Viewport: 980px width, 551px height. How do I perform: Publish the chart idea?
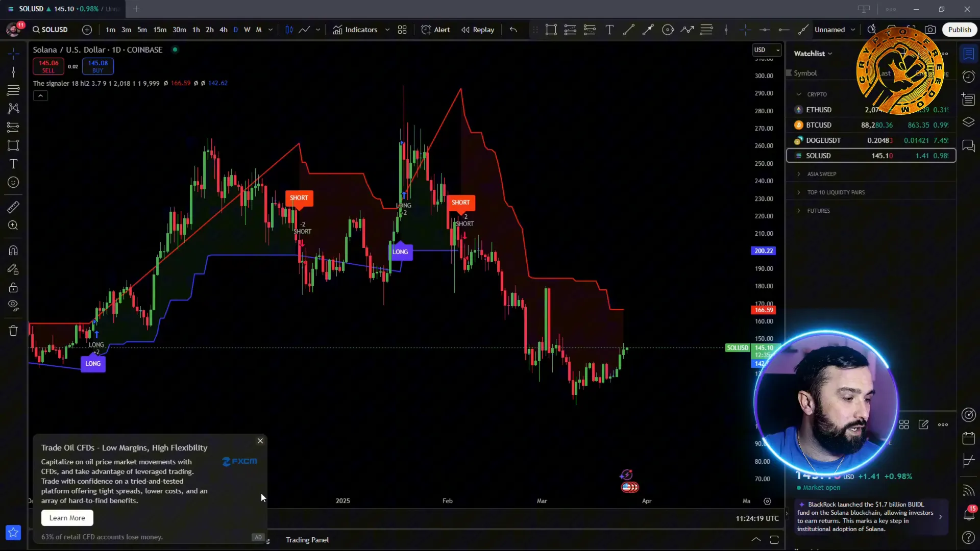[960, 30]
